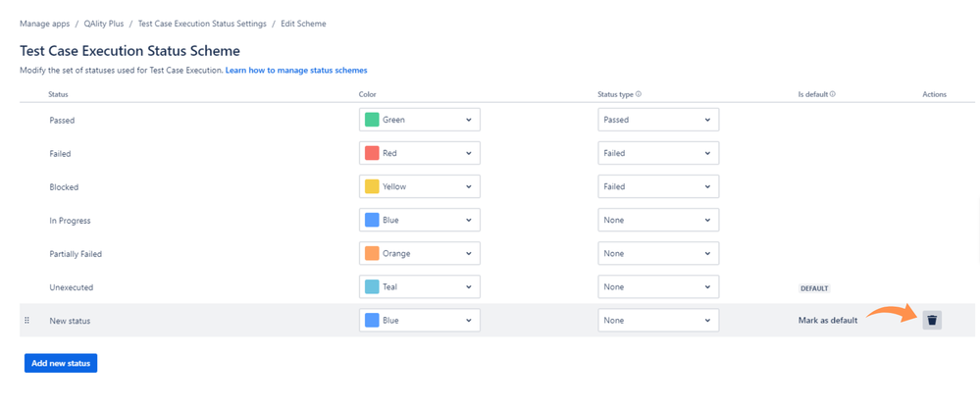Change Status type for Partially Failed row
This screenshot has width=980, height=409.
pyautogui.click(x=658, y=253)
